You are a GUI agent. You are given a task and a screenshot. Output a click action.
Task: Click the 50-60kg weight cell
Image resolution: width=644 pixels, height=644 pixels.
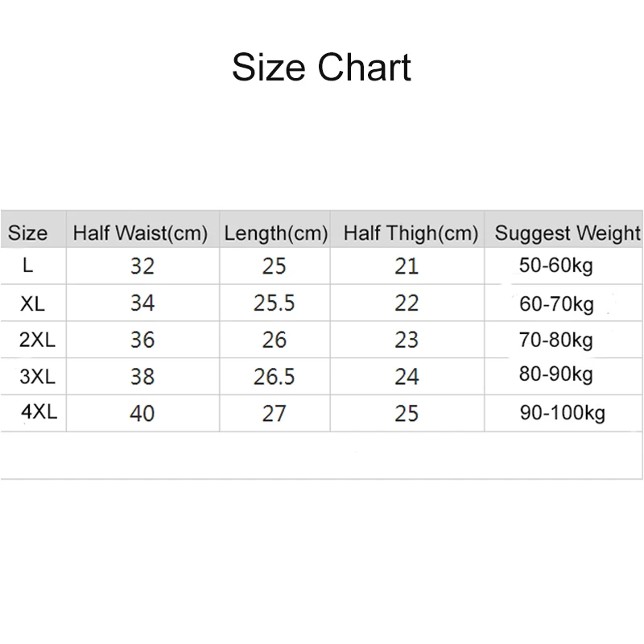[556, 266]
